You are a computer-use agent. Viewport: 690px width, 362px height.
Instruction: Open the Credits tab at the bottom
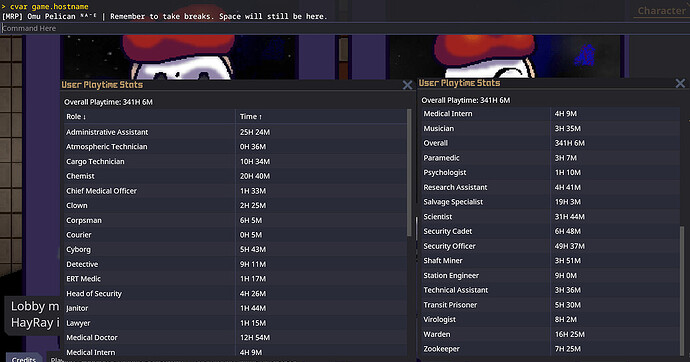click(24, 358)
